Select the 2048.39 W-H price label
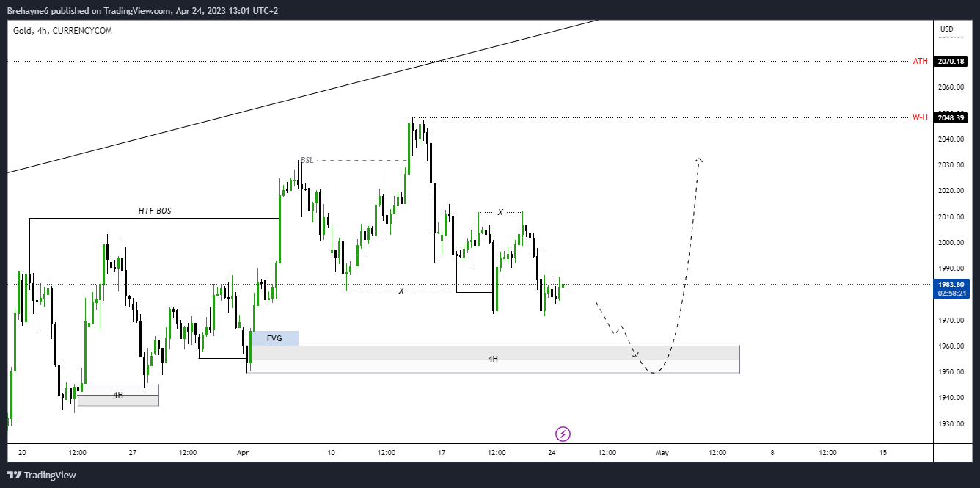This screenshot has height=488, width=980. (x=951, y=117)
